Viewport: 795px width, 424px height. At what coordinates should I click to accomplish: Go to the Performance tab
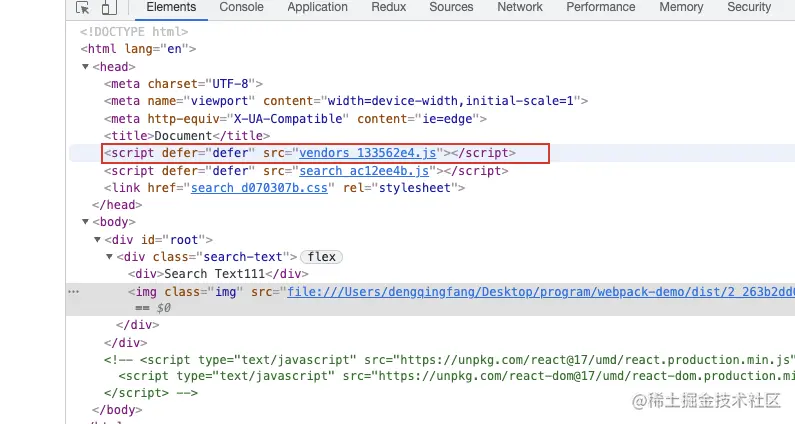[x=600, y=7]
